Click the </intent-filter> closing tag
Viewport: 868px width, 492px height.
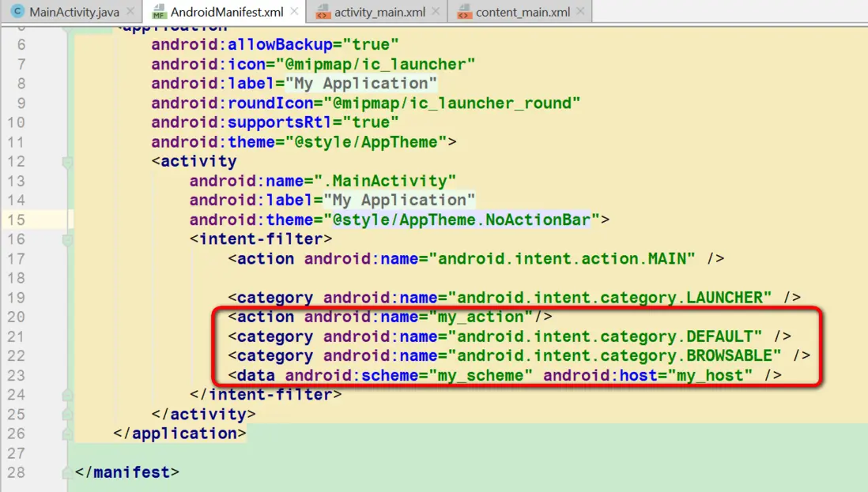266,395
